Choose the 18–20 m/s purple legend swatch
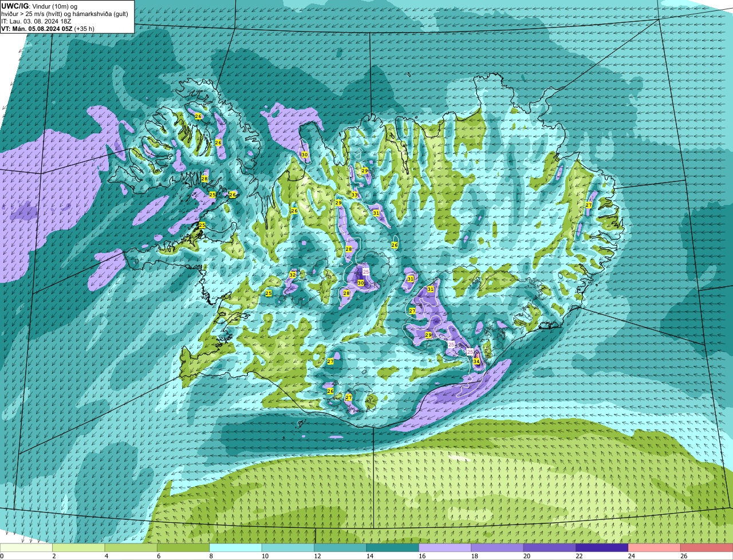Screen dimensions: 733x560 pyautogui.click(x=498, y=547)
